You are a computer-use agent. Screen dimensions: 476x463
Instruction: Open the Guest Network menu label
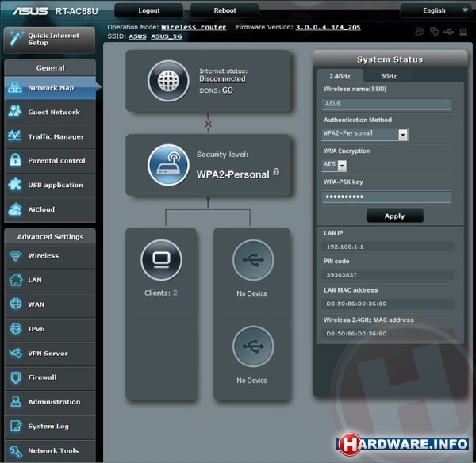pos(54,112)
